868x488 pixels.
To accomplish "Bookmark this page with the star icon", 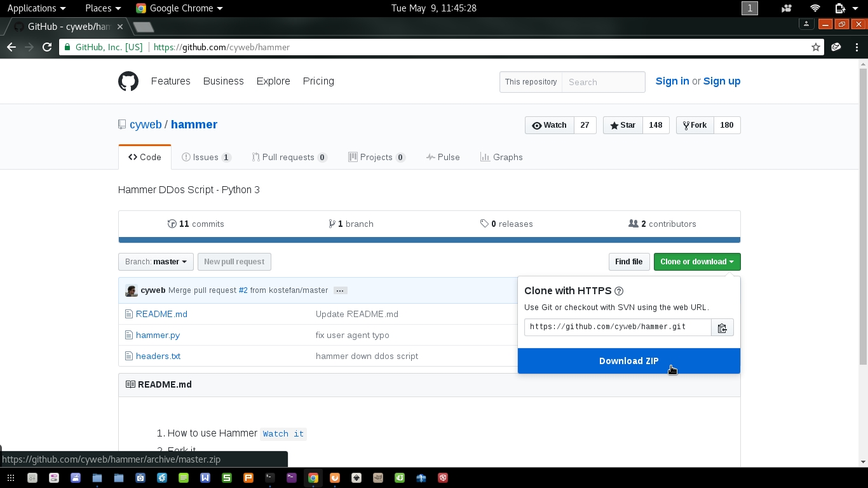I will tap(816, 47).
